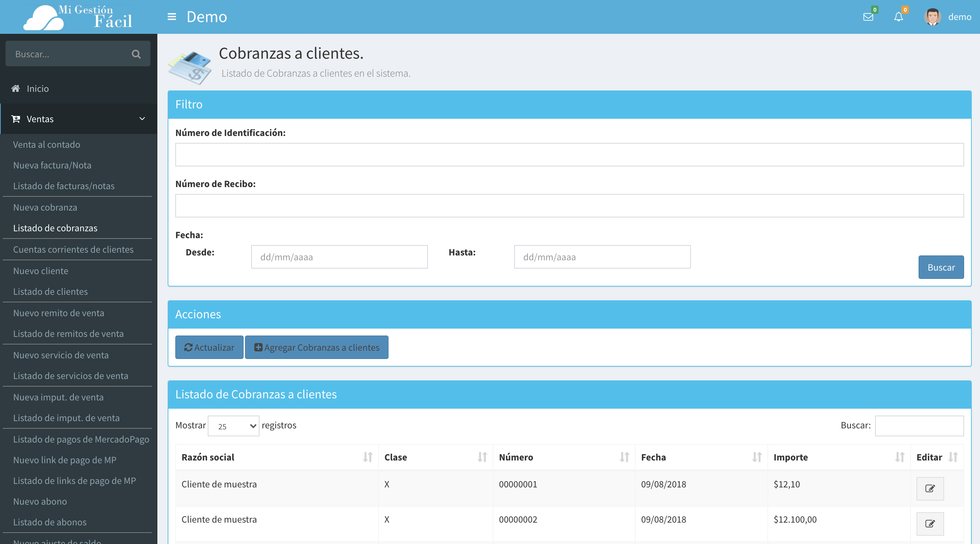Image resolution: width=980 pixels, height=544 pixels.
Task: Open Listado de clientes
Action: pyautogui.click(x=50, y=292)
